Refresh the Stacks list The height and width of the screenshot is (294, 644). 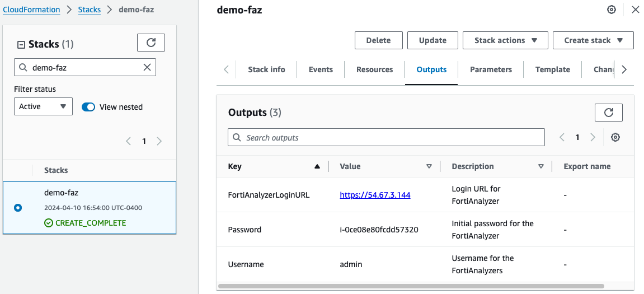pyautogui.click(x=151, y=43)
